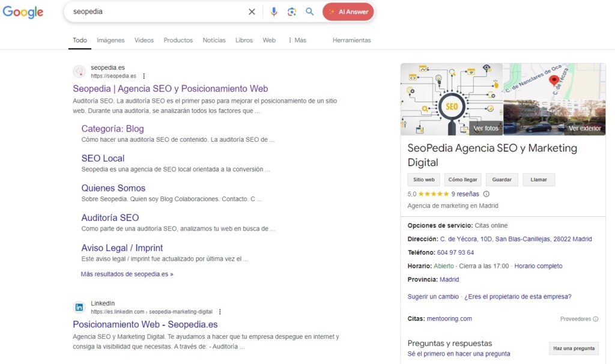Click the https://seopedia.es URL text
This screenshot has width=615, height=364.
114,76
